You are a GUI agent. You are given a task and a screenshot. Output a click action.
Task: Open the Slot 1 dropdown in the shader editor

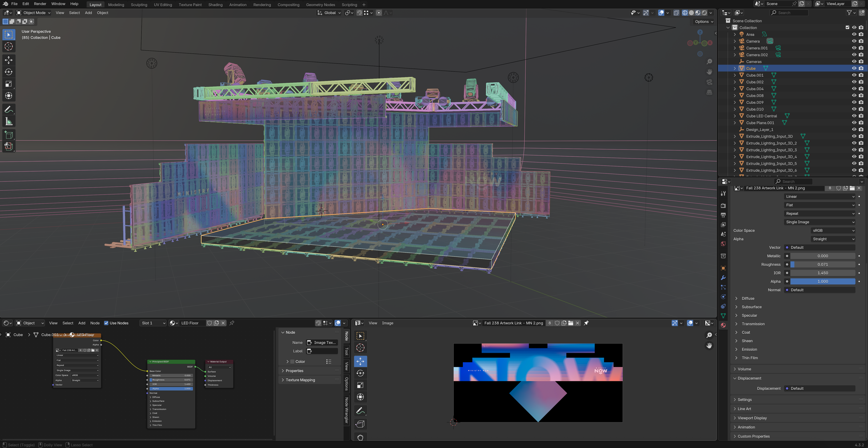153,323
